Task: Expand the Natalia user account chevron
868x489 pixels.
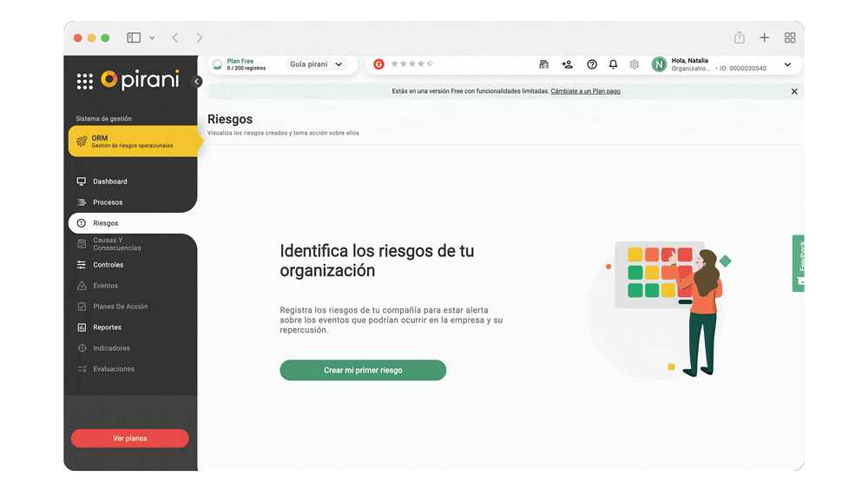Action: pos(787,64)
